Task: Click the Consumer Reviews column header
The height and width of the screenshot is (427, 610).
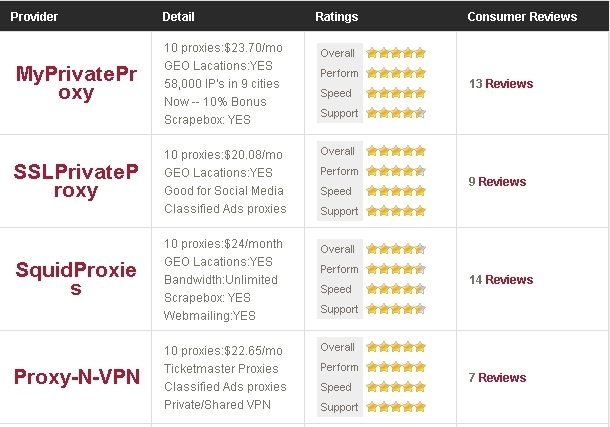Action: coord(522,17)
